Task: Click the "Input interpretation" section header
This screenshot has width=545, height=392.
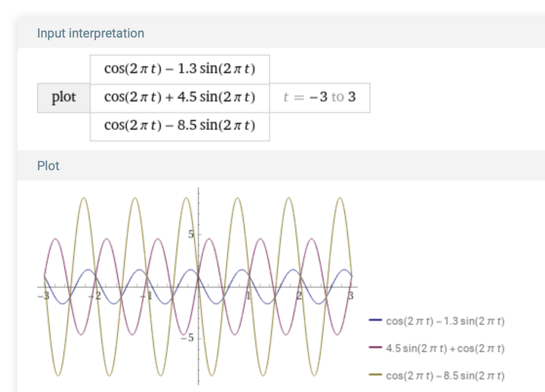Action: click(91, 33)
